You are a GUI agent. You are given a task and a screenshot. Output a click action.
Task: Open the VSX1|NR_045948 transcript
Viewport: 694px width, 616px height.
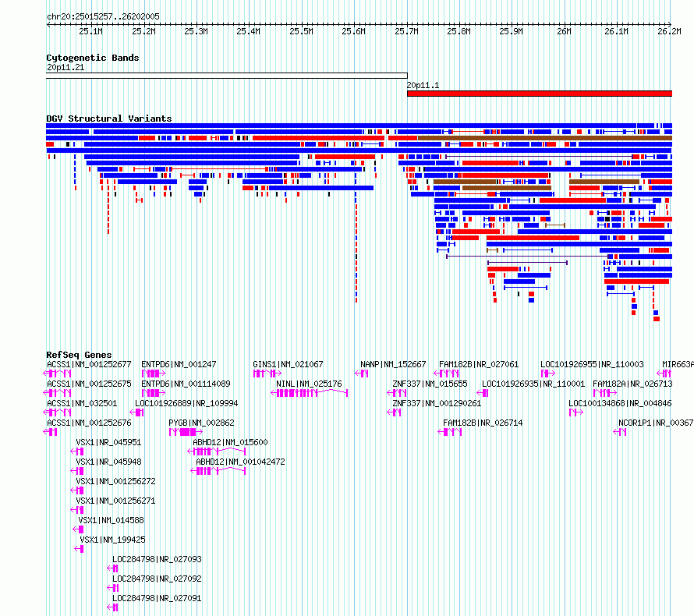coord(108,462)
